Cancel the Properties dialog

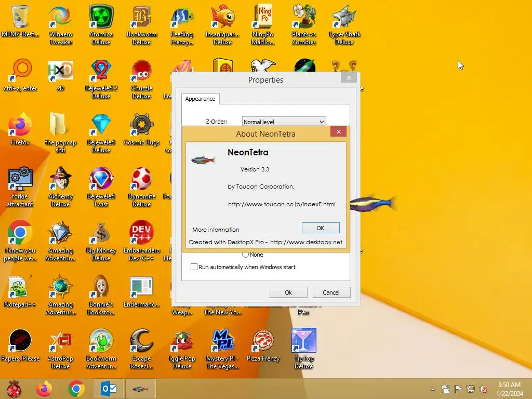coord(331,292)
